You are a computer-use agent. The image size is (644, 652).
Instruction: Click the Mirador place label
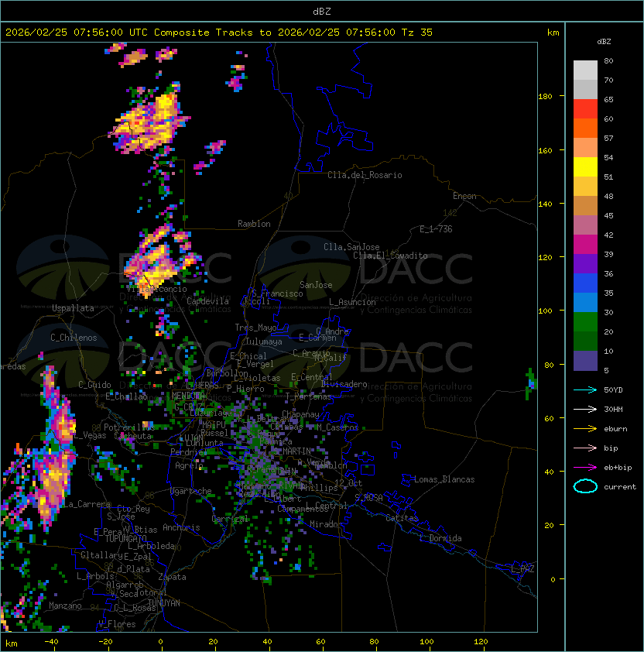point(326,524)
